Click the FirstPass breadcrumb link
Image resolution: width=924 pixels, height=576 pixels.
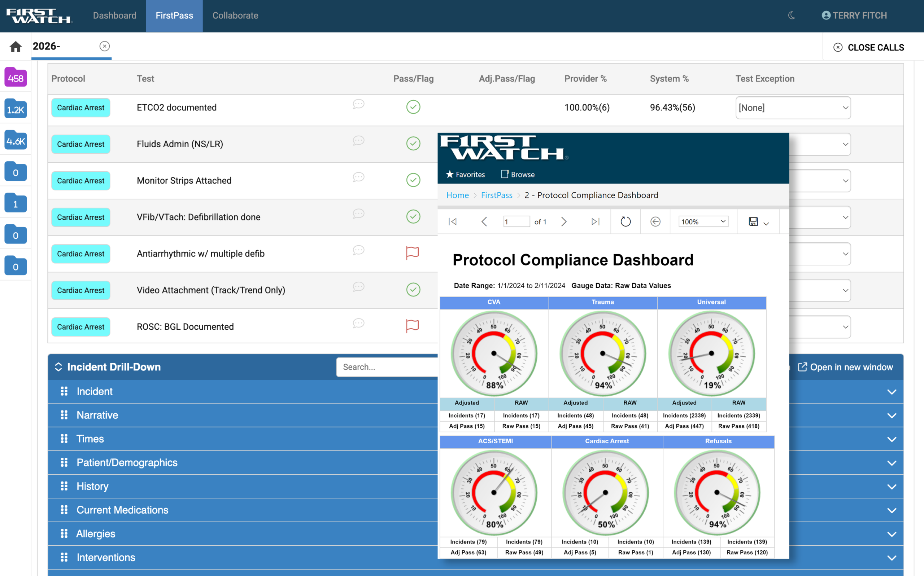pyautogui.click(x=496, y=195)
